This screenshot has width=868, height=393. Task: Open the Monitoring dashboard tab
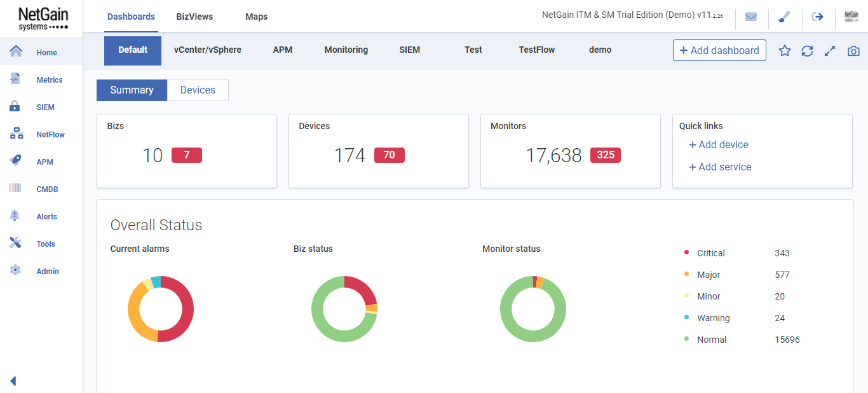(346, 50)
